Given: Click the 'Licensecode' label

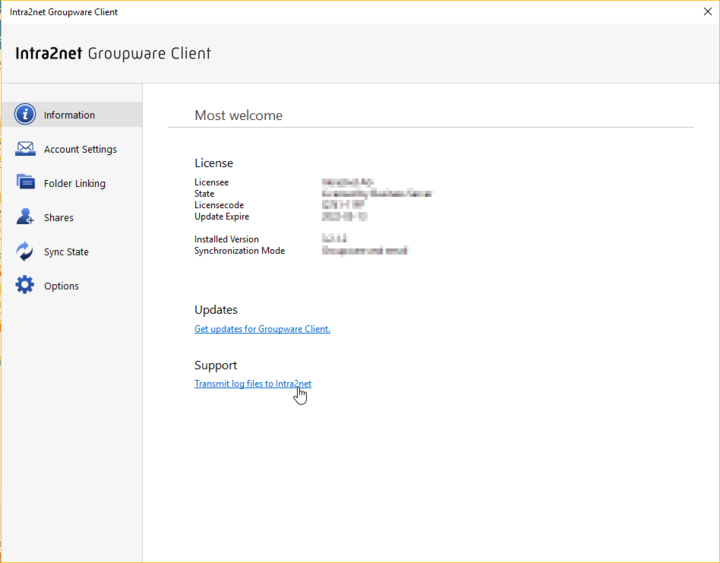Looking at the screenshot, I should click(219, 205).
